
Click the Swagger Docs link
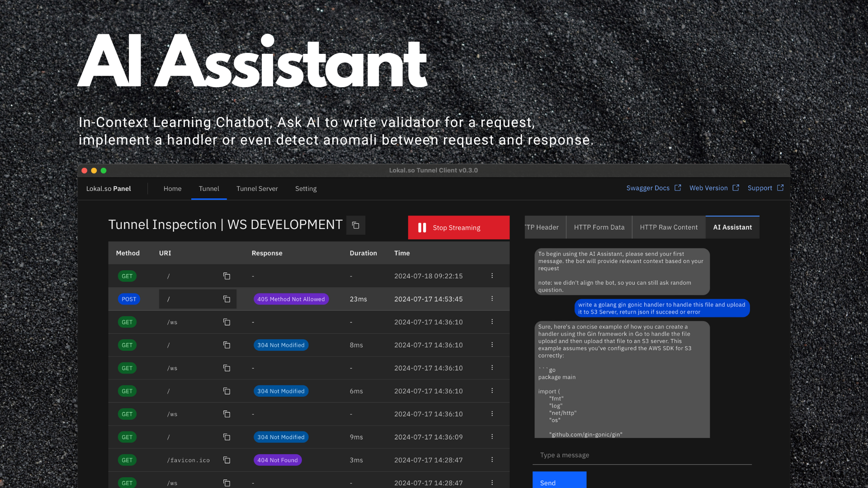pyautogui.click(x=647, y=188)
